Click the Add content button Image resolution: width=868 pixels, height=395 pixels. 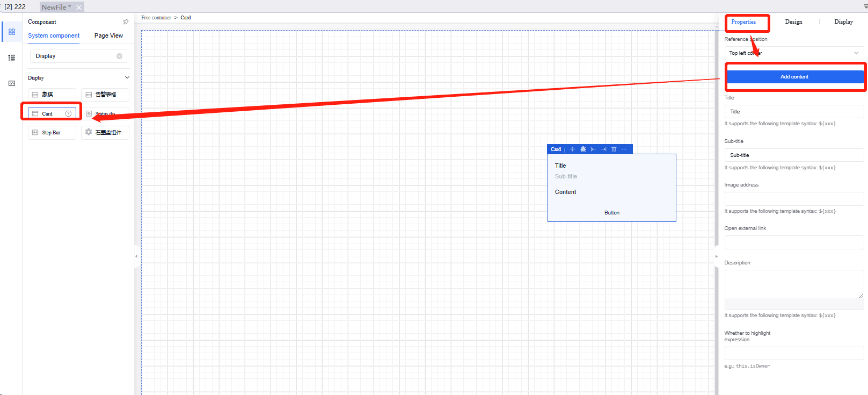794,77
